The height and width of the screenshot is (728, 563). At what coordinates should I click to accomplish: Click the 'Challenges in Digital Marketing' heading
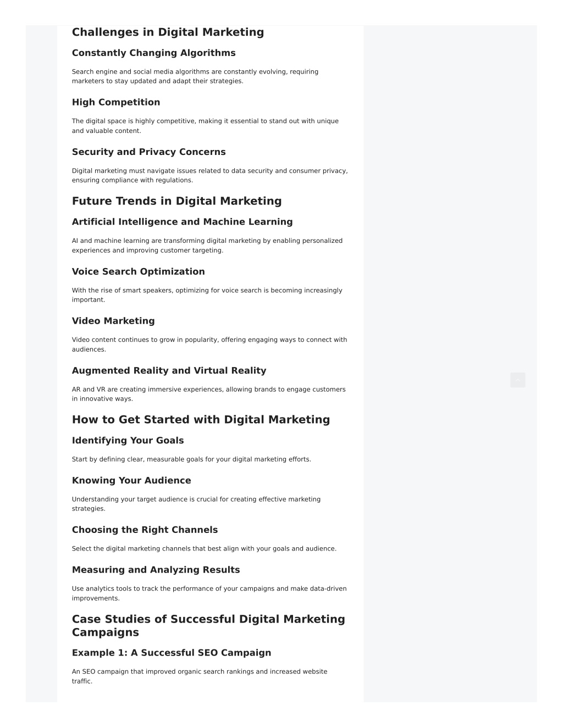[168, 32]
